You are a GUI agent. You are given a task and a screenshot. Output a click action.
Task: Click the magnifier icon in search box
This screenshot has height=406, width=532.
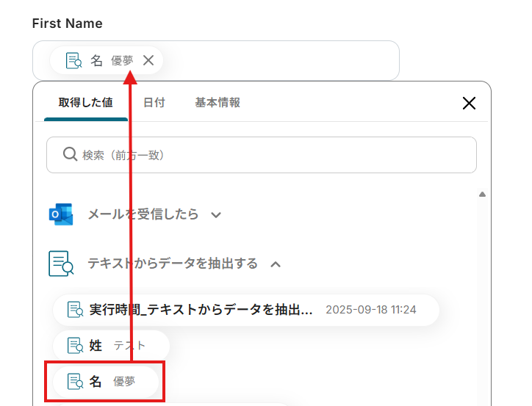tap(70, 154)
